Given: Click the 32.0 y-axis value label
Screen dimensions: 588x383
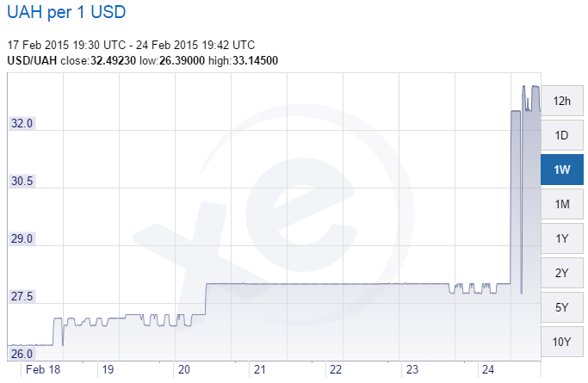Looking at the screenshot, I should click(x=21, y=124).
